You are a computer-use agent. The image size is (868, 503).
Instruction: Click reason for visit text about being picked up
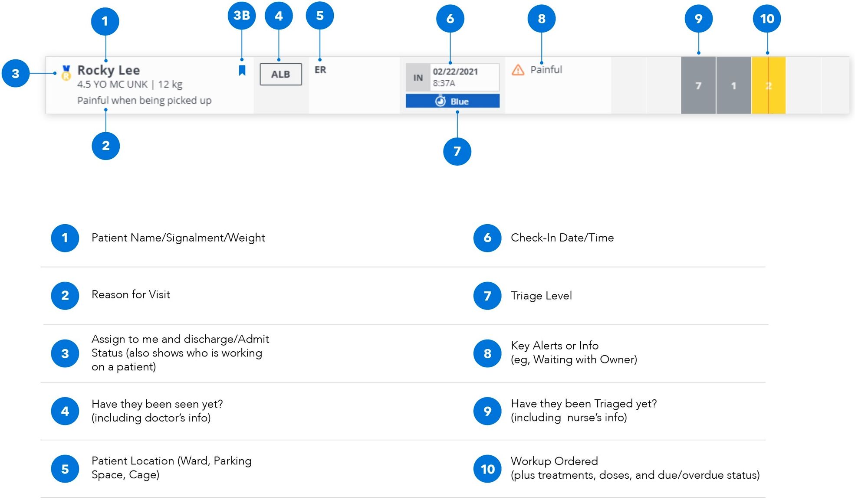point(144,100)
